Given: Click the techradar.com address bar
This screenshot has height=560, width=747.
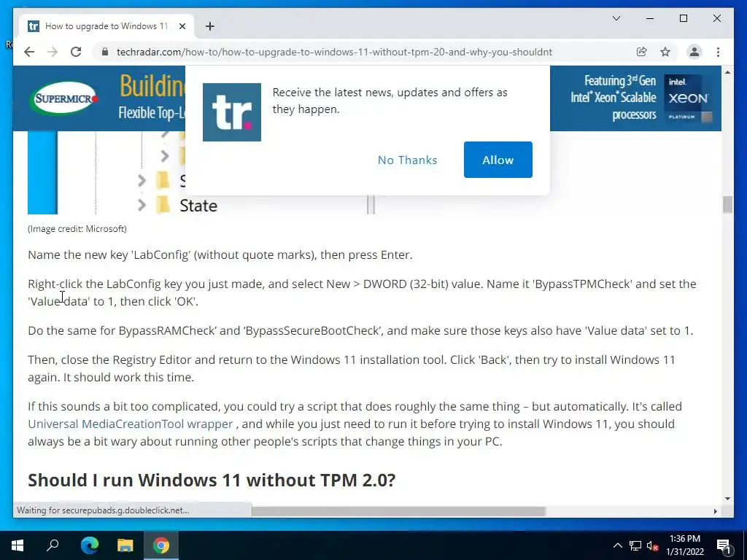Looking at the screenshot, I should [334, 52].
